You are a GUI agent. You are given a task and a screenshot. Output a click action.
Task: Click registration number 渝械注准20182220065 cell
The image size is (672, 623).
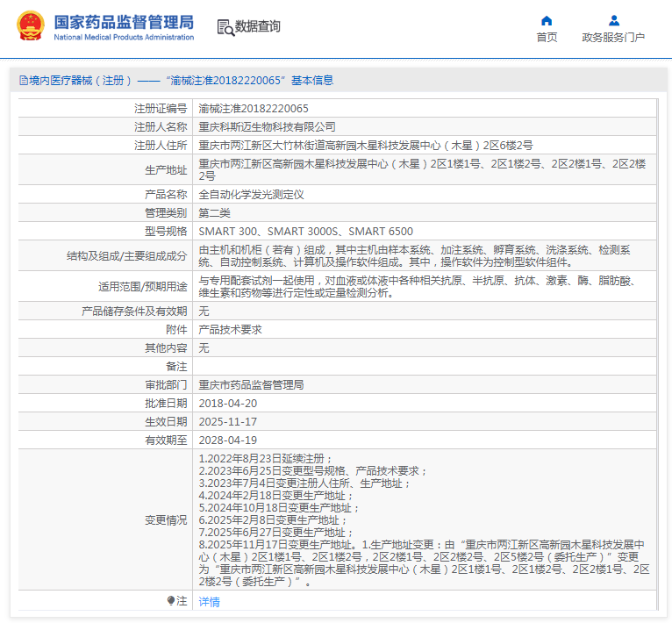pyautogui.click(x=254, y=109)
